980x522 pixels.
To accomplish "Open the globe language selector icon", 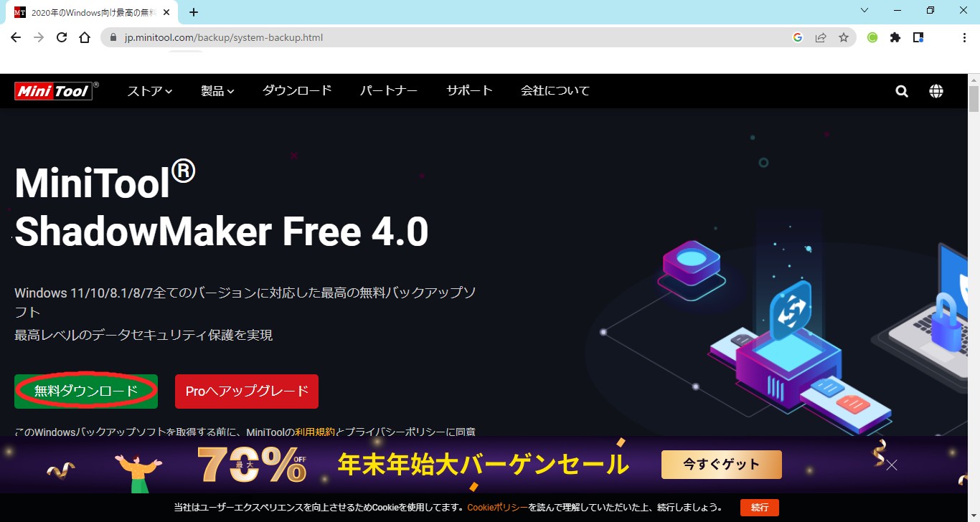I will (x=936, y=91).
